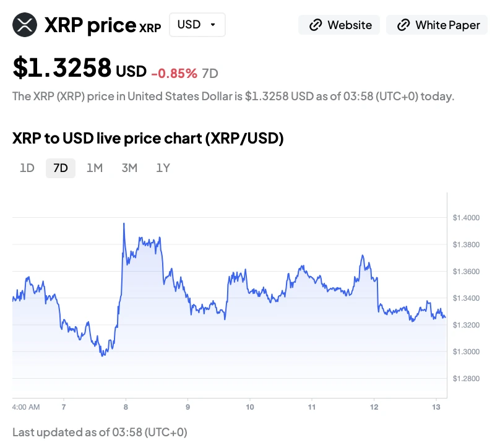Click the 4:00 AM x-axis label
500x448 pixels.
click(x=26, y=407)
